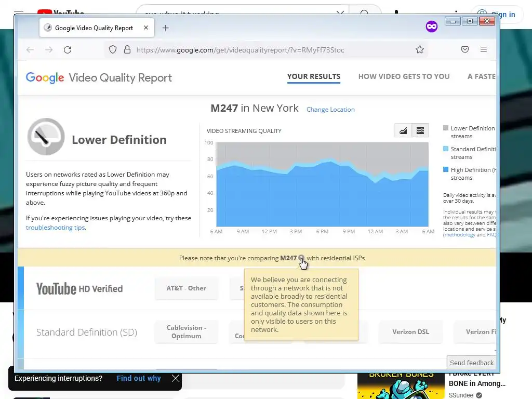Image resolution: width=532 pixels, height=399 pixels.
Task: Open the troubleshooting tips link
Action: click(x=55, y=228)
